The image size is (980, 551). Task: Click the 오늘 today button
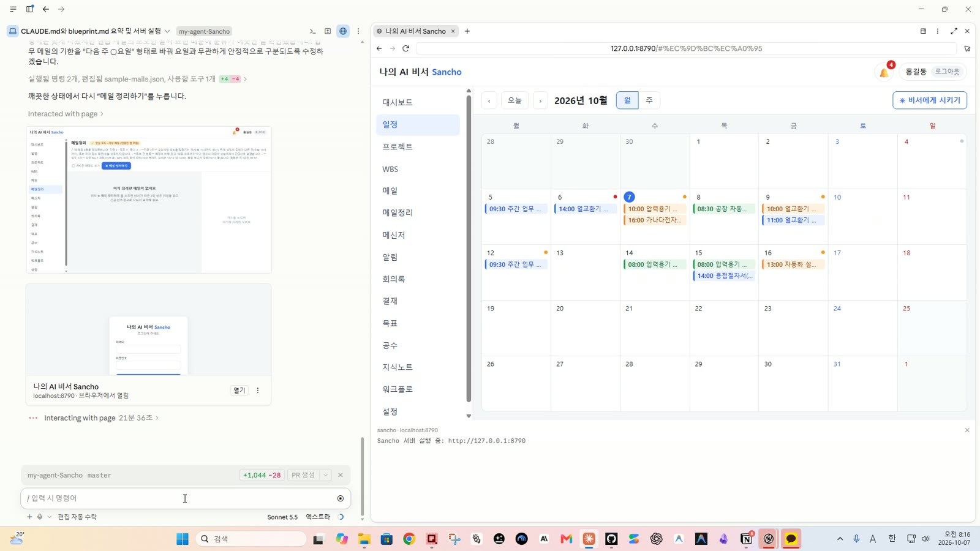pos(515,100)
